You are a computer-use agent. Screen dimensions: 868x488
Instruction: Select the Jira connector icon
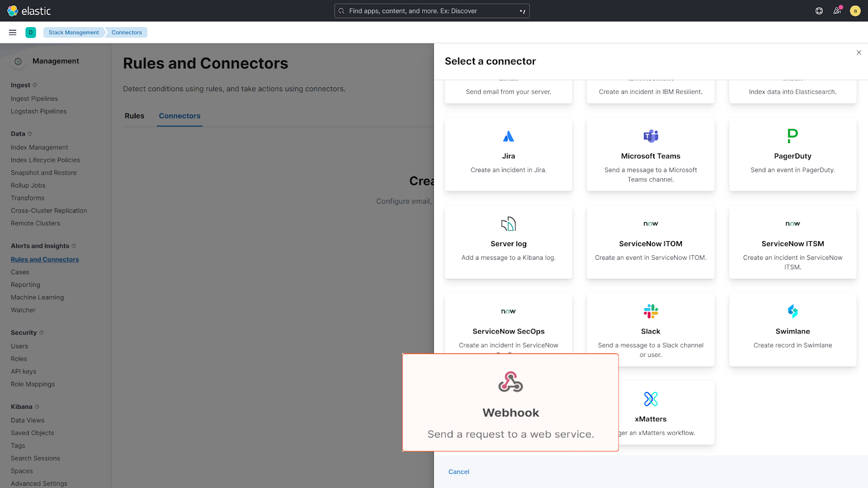pyautogui.click(x=508, y=136)
